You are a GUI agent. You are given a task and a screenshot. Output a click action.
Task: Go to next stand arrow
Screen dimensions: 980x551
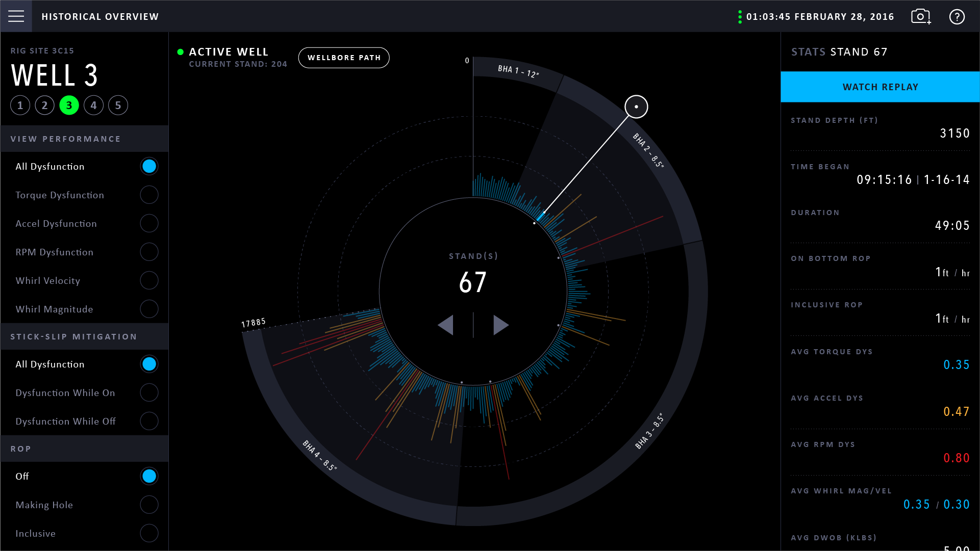pyautogui.click(x=500, y=325)
